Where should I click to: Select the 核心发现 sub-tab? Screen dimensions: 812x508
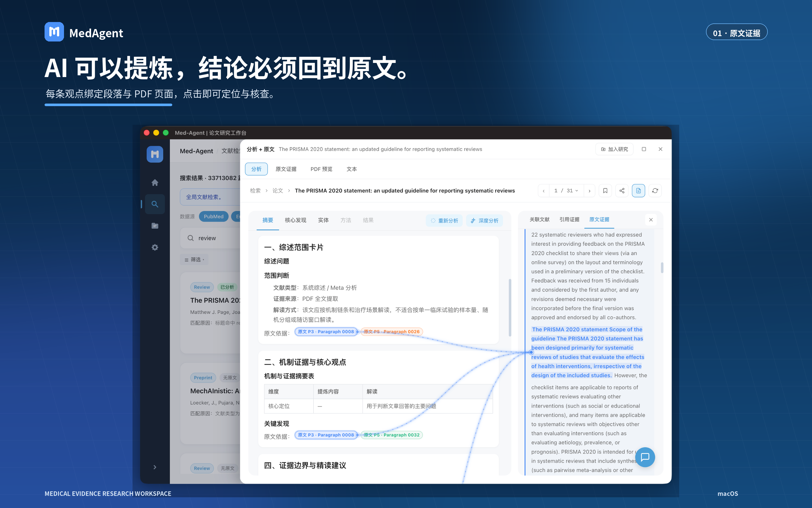(295, 220)
